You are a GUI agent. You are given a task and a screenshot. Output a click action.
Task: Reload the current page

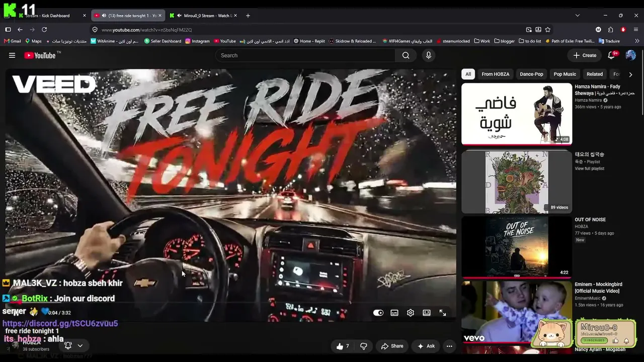(x=44, y=30)
